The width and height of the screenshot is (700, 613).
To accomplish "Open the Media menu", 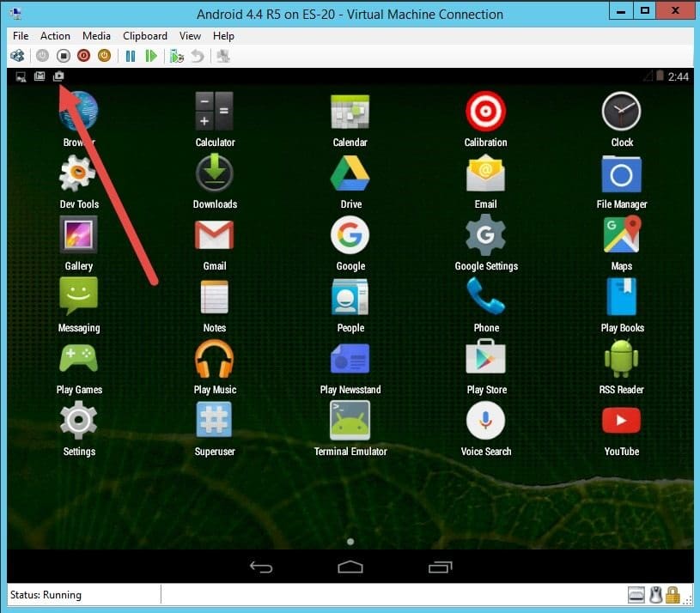I will click(x=96, y=36).
